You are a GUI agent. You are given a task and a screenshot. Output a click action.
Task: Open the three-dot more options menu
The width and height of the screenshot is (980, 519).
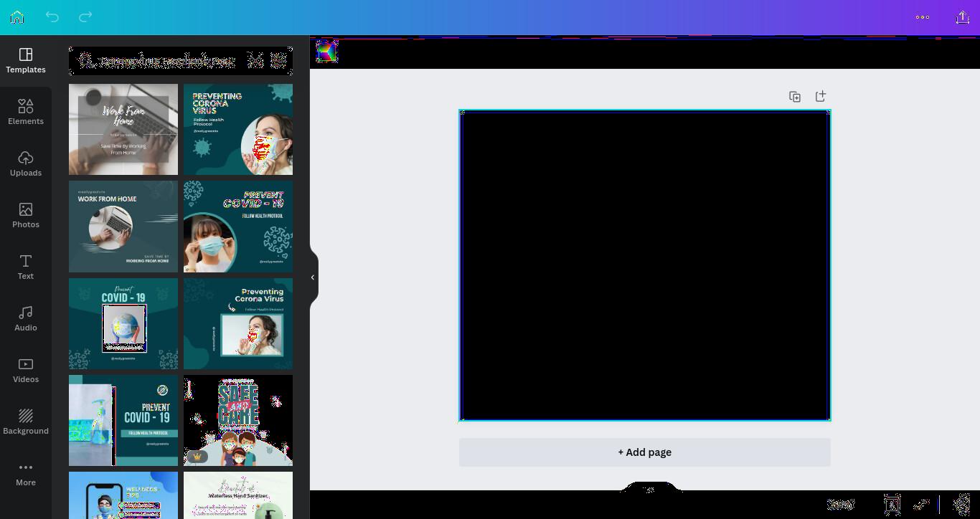pyautogui.click(x=923, y=17)
